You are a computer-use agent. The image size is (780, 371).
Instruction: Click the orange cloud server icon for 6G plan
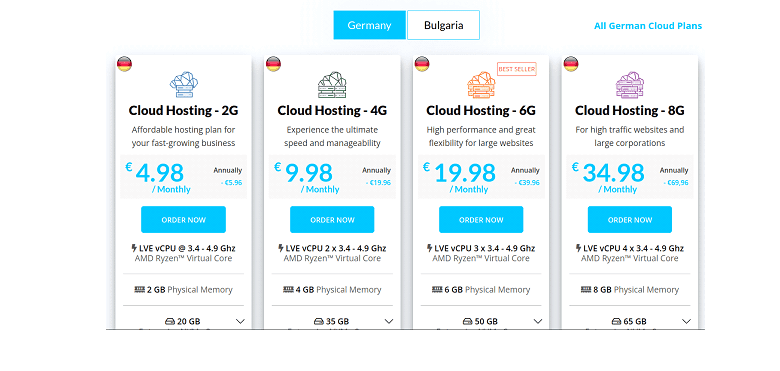click(481, 85)
